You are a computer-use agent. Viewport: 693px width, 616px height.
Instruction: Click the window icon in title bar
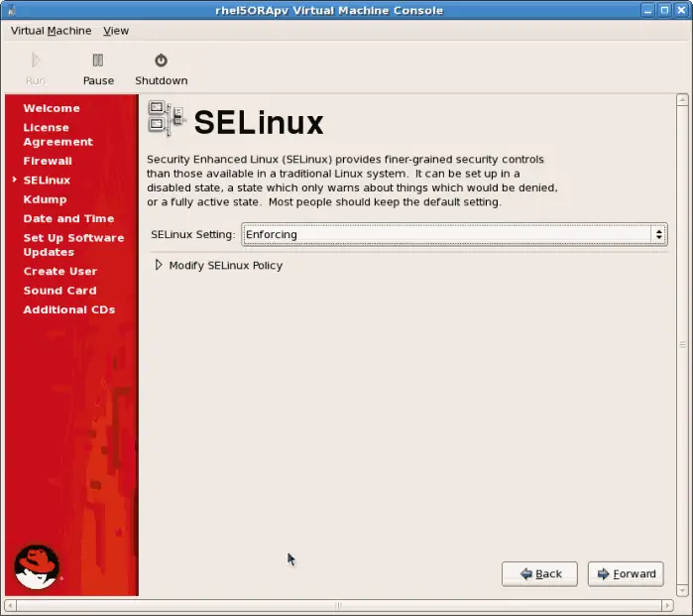click(x=10, y=10)
